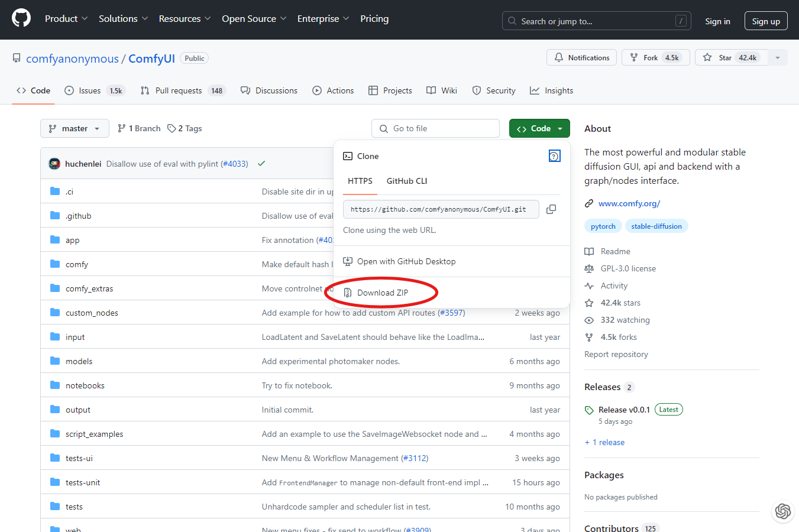Open the Discussions tab

click(x=269, y=90)
